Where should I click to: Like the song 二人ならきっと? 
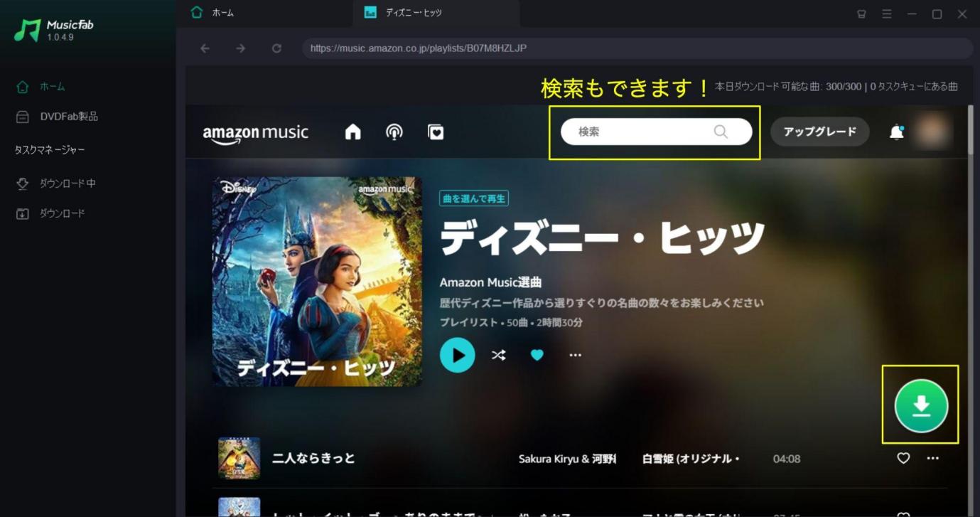point(903,459)
